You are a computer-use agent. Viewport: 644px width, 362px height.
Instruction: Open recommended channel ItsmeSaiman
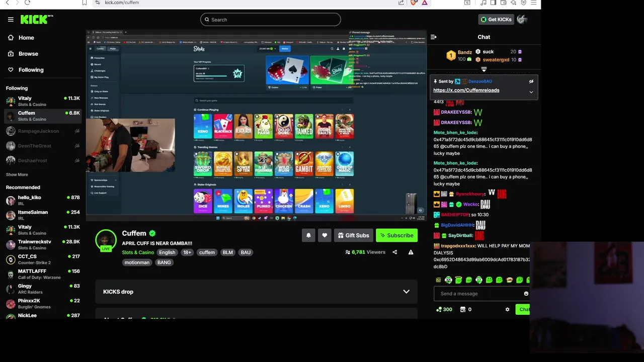tap(42, 215)
